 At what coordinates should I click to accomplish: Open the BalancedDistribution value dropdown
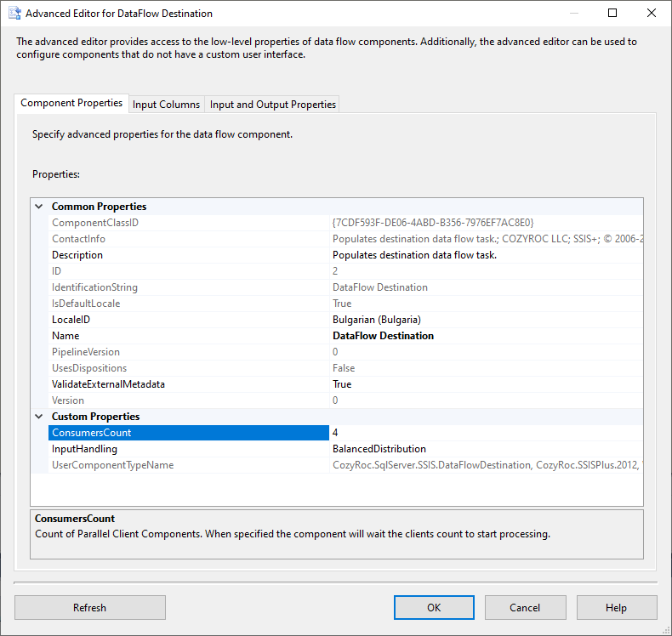click(485, 449)
